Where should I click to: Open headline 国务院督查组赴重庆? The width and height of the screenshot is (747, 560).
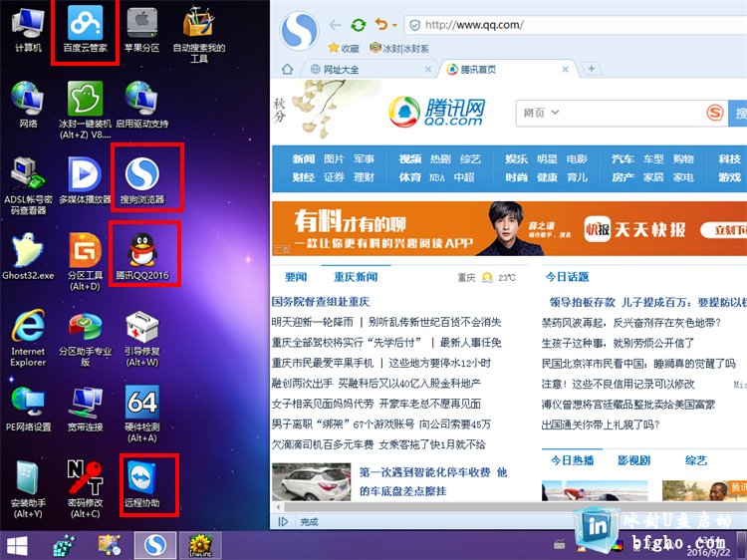pyautogui.click(x=321, y=301)
